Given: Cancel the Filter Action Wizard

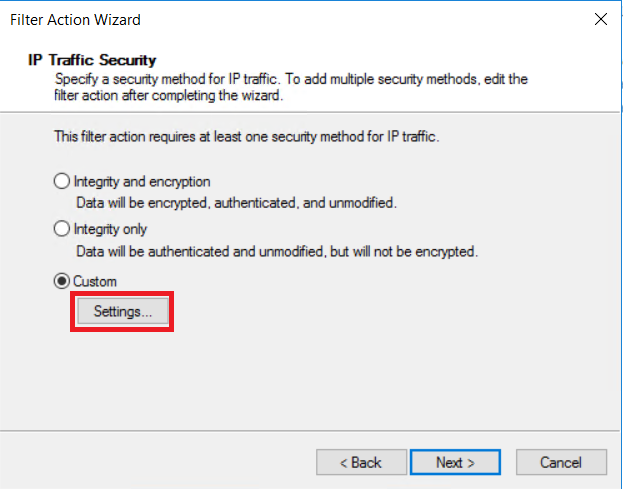Looking at the screenshot, I should tap(560, 462).
